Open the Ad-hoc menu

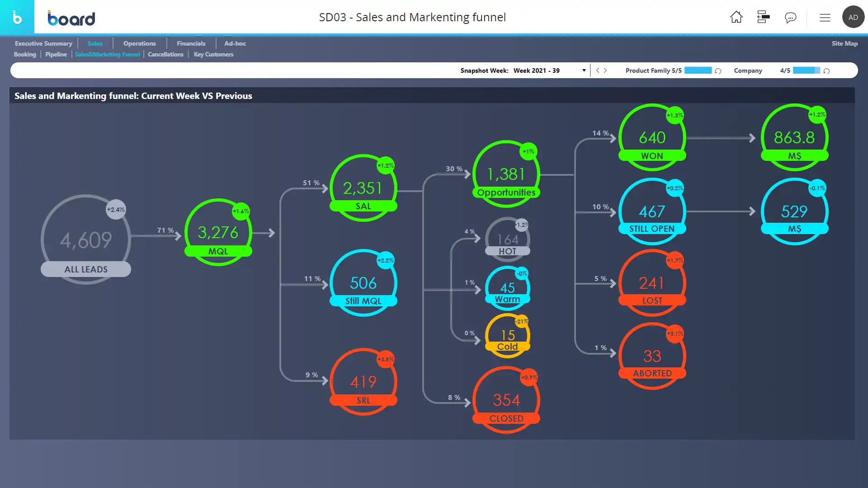[235, 43]
